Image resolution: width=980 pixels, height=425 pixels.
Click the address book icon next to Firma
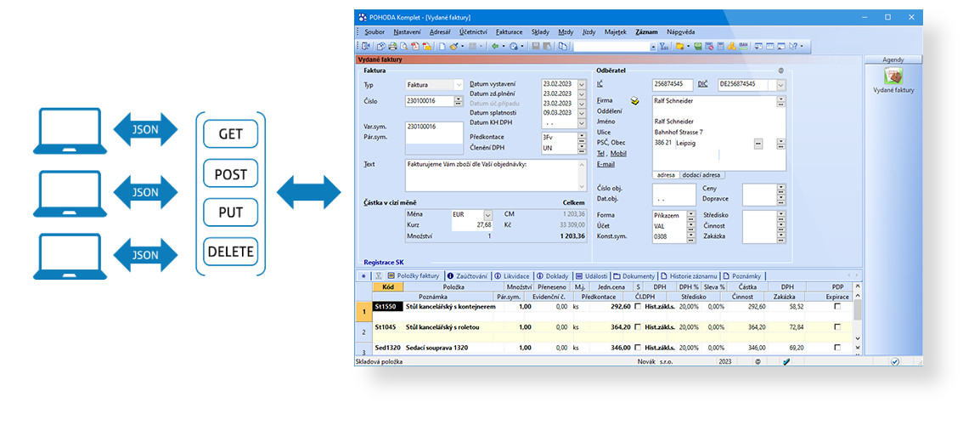click(x=635, y=101)
